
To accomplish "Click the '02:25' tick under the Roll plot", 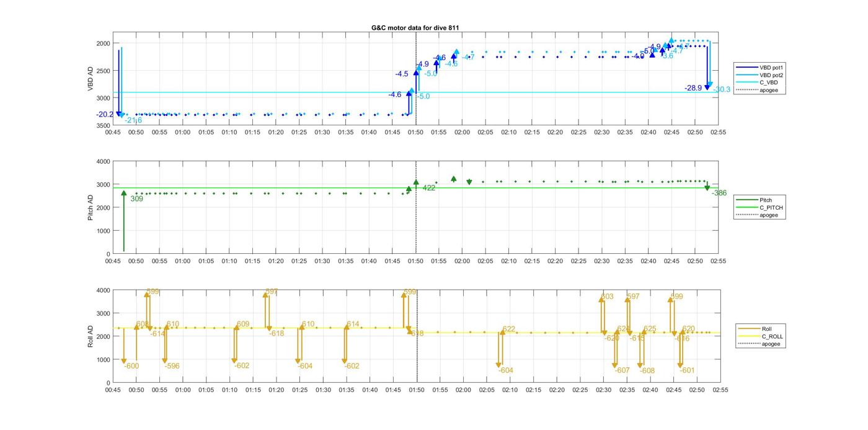I will 580,390.
